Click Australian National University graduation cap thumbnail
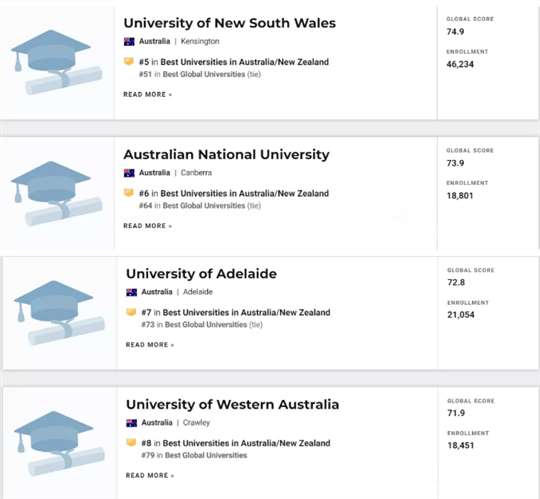 click(57, 194)
